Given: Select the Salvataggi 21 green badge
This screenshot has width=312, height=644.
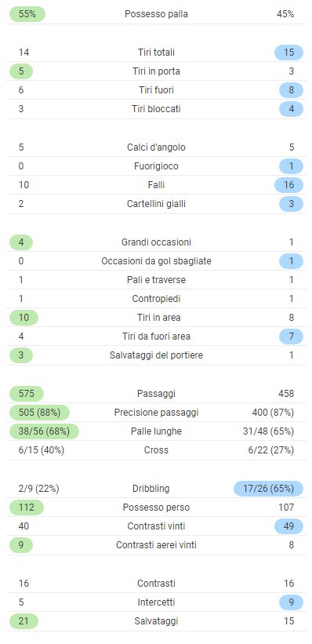Looking at the screenshot, I should pyautogui.click(x=24, y=621).
